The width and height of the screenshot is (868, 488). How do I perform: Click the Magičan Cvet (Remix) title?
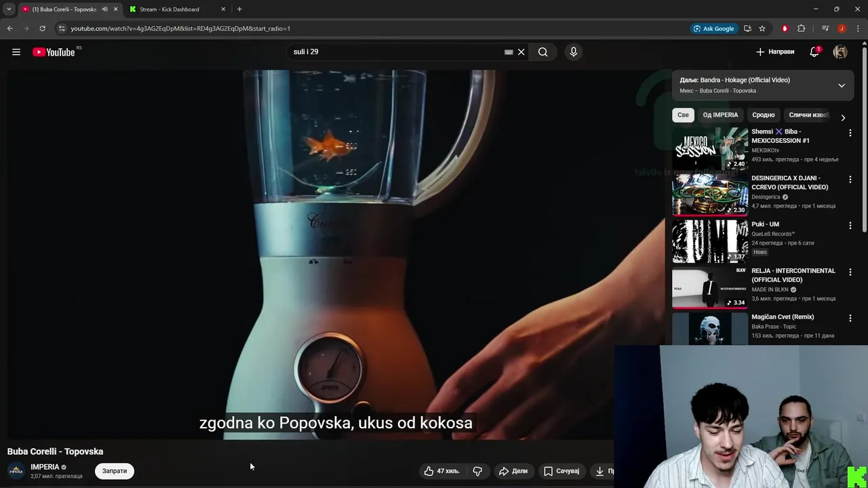pyautogui.click(x=783, y=317)
